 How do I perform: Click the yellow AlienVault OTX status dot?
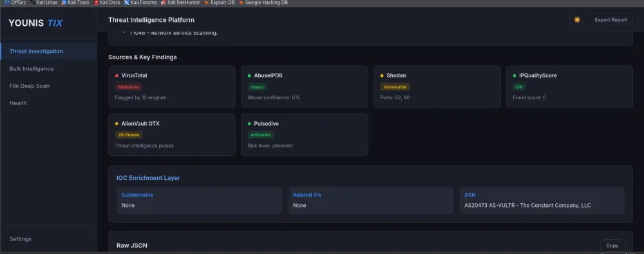pos(117,124)
